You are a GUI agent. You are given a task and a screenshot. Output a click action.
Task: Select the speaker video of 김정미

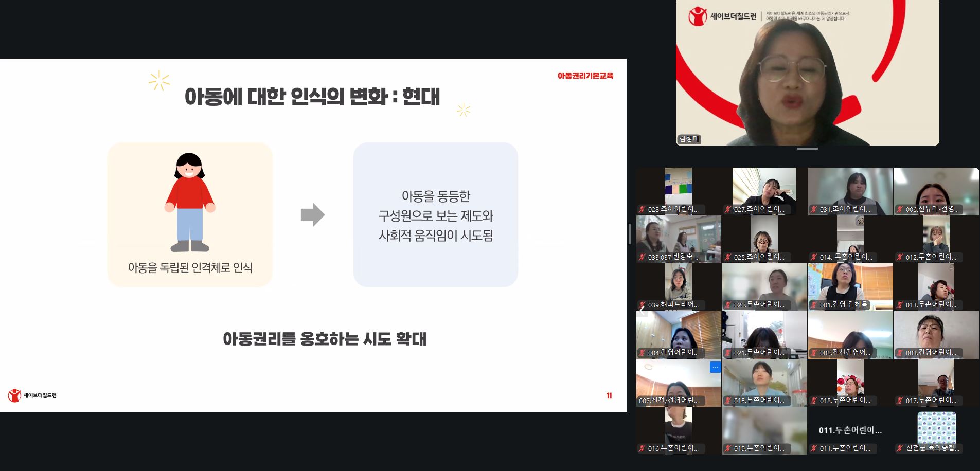807,72
